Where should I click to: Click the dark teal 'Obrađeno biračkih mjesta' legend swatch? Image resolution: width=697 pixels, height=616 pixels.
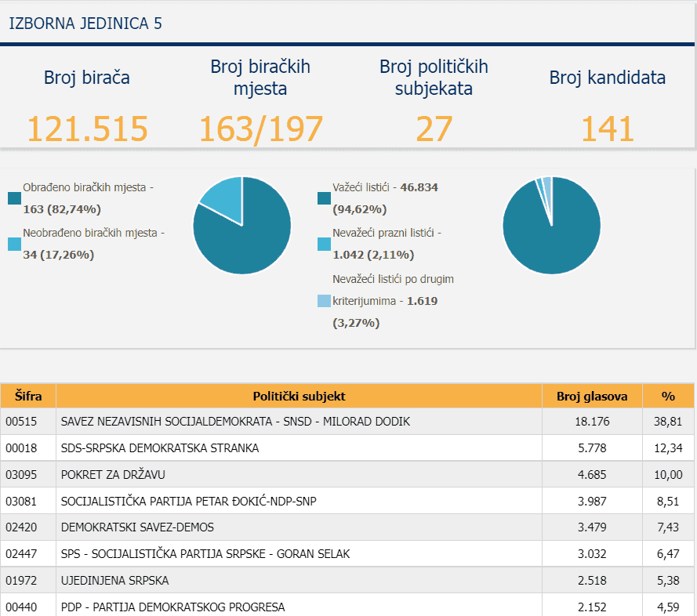[x=15, y=198]
